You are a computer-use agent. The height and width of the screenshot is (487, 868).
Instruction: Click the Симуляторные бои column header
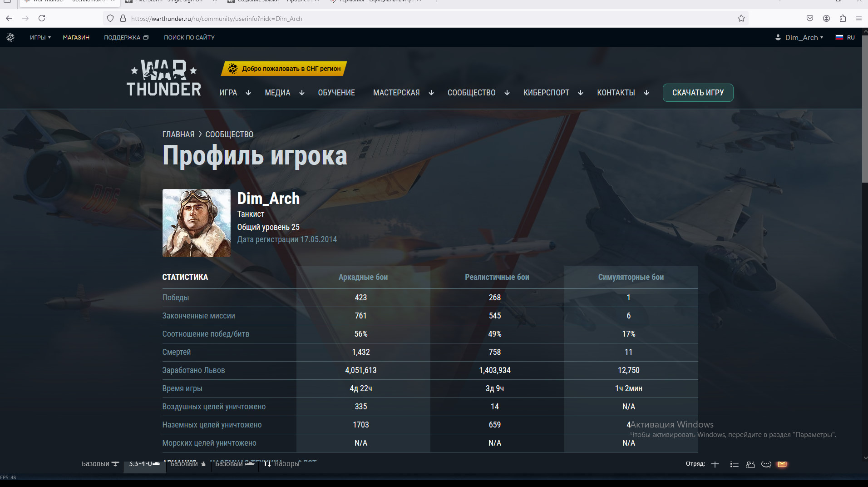(631, 277)
